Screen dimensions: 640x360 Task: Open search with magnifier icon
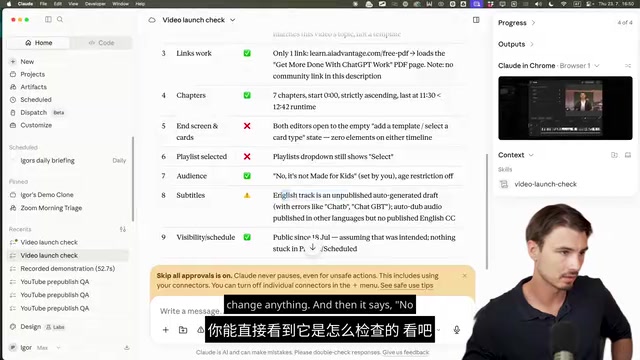pos(60,19)
